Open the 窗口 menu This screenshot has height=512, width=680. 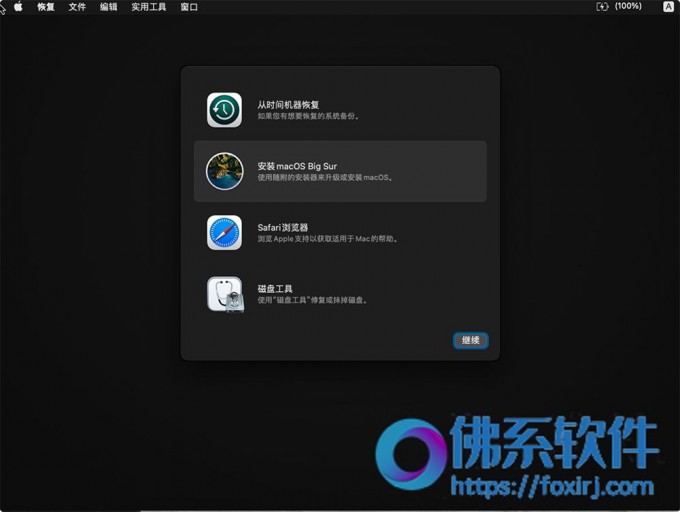pos(189,7)
